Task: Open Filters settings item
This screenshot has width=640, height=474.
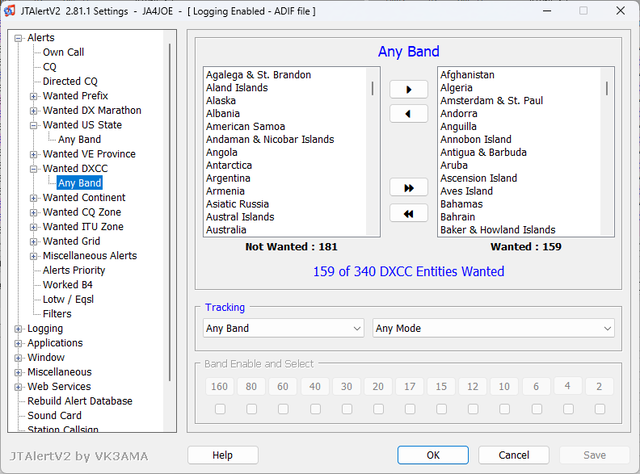Action: pos(57,314)
